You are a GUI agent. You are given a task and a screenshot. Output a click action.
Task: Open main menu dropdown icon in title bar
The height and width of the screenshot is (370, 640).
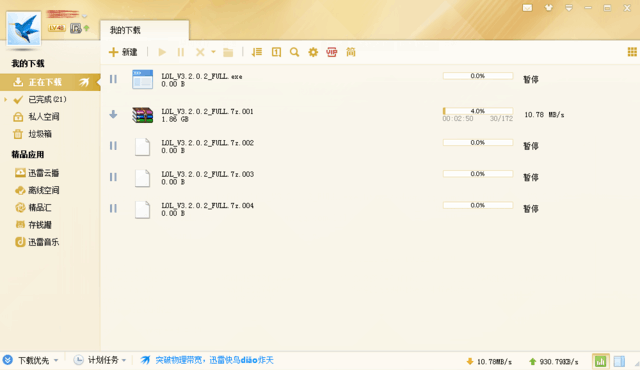pyautogui.click(x=569, y=8)
